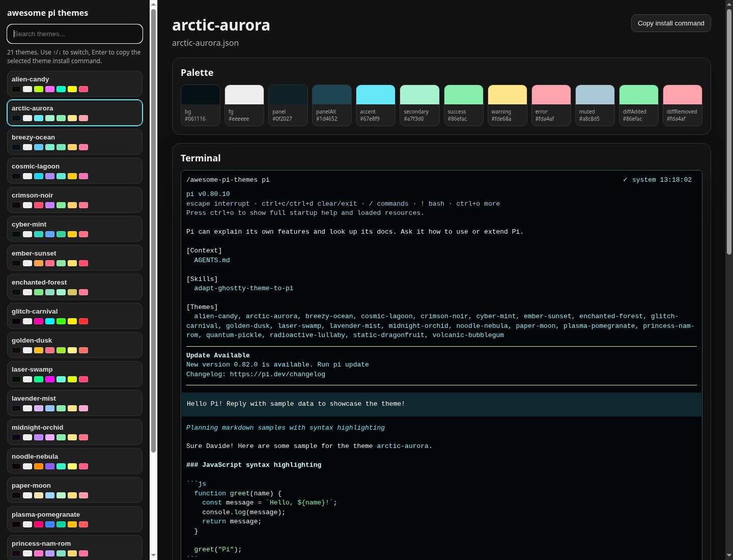Click the sidebar scroll down arrow
This screenshot has width=733, height=560.
[154, 555]
